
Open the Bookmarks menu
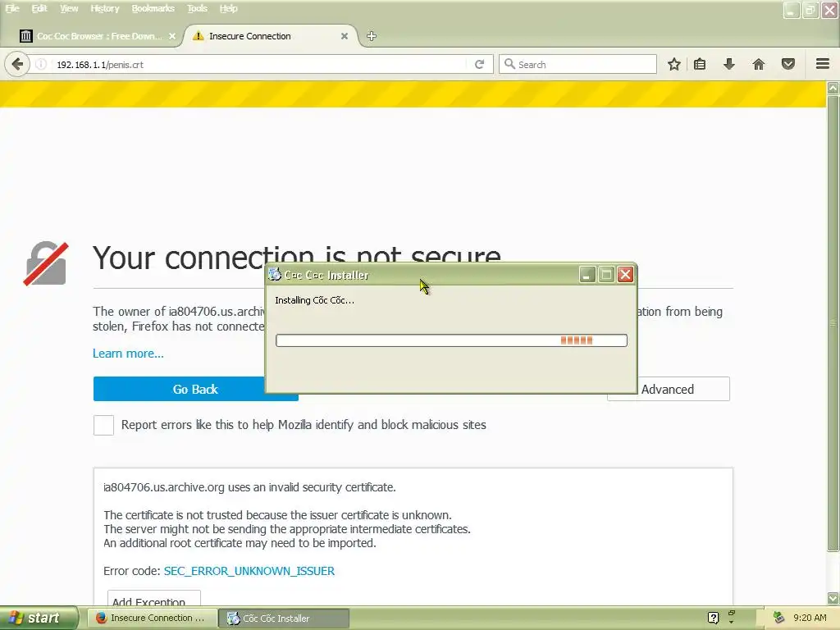(153, 8)
